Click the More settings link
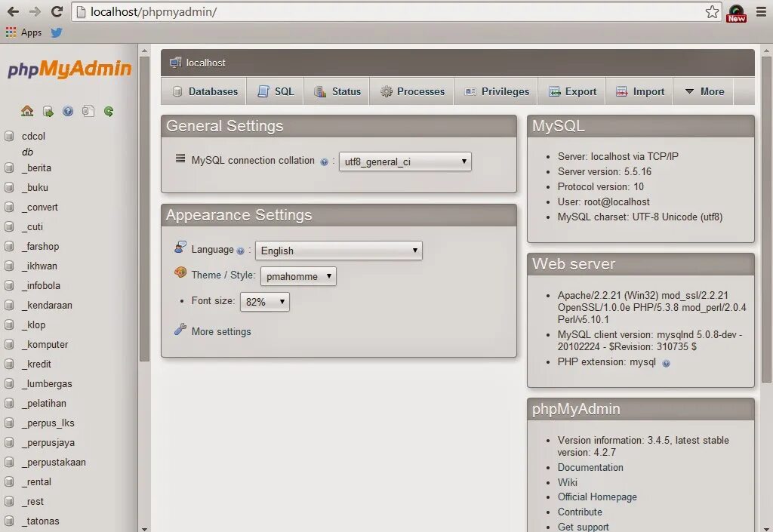The image size is (773, 532). (221, 331)
